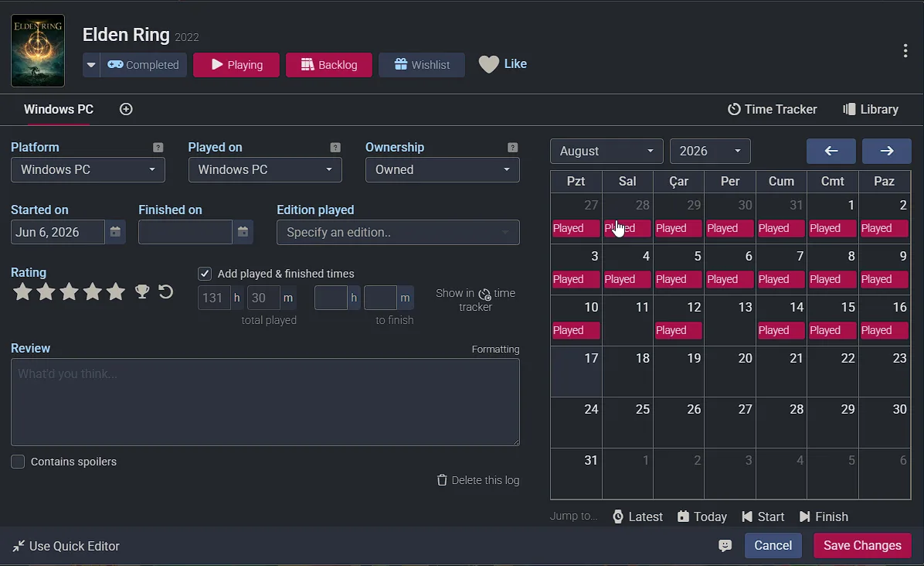Viewport: 924px width, 566px height.
Task: Toggle the Playing status button
Action: [236, 65]
